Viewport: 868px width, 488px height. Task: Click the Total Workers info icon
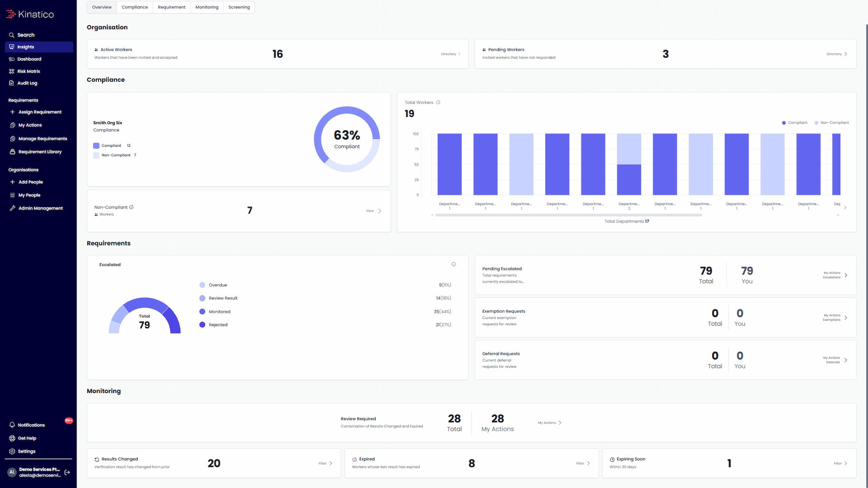[x=438, y=102]
